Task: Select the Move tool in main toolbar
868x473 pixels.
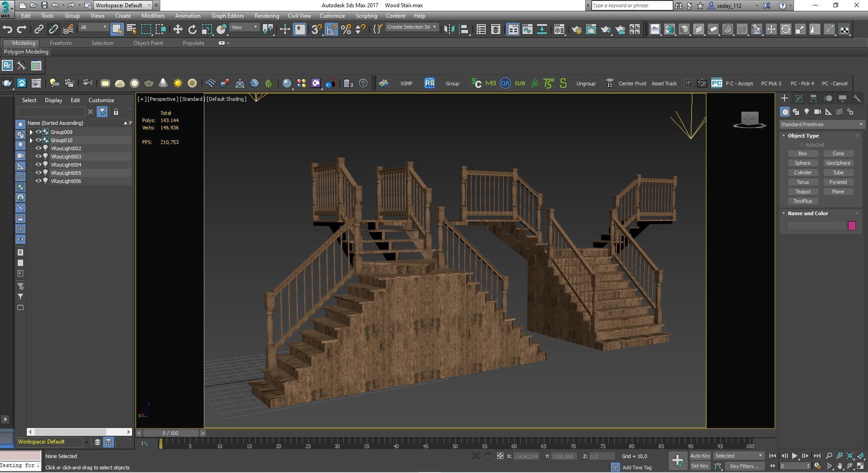Action: pyautogui.click(x=178, y=30)
